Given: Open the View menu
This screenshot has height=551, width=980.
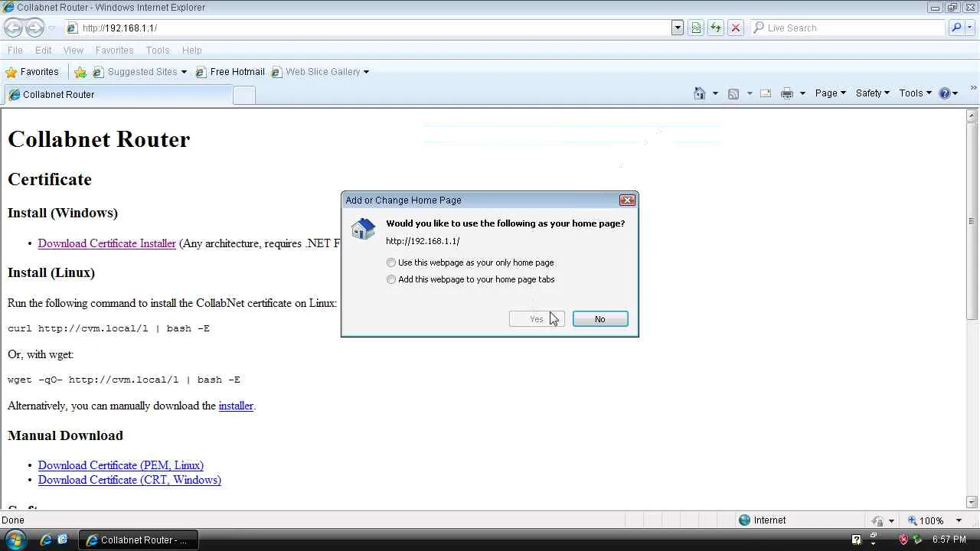Looking at the screenshot, I should coord(73,51).
